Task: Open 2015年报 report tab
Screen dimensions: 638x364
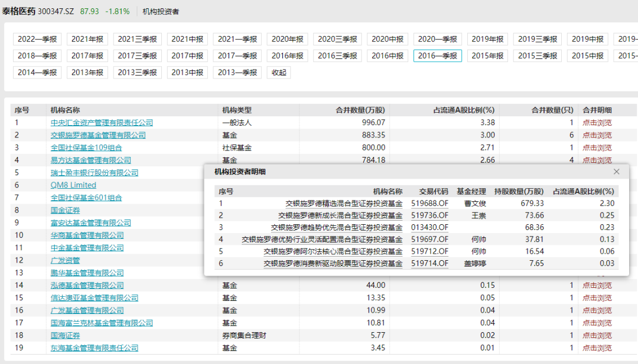Action: (488, 55)
